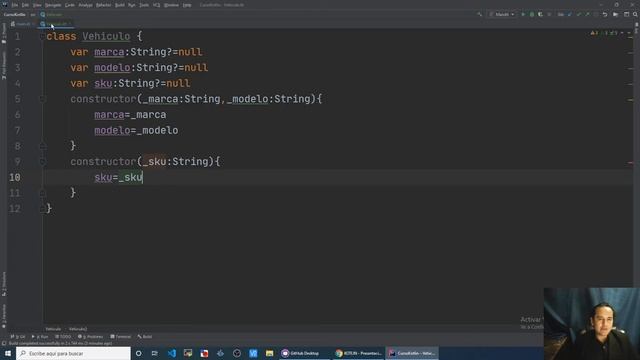Open the Project side panel tab

point(4,32)
